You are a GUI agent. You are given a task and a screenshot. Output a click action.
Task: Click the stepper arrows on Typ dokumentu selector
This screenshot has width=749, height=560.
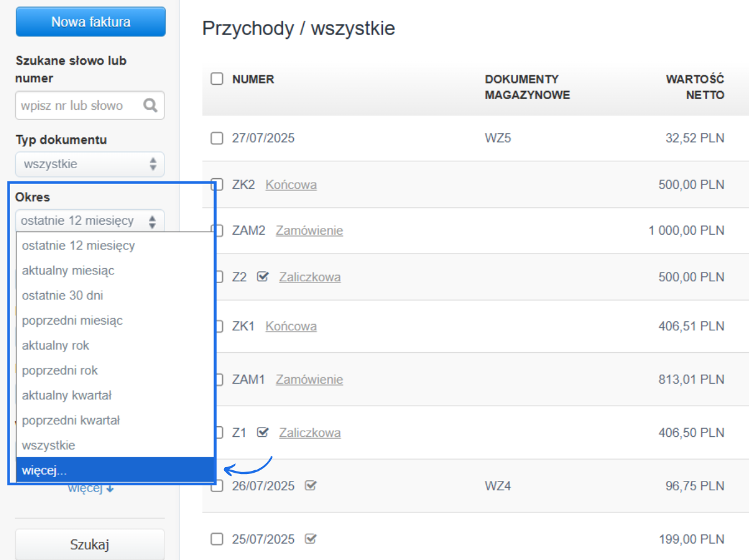[x=153, y=164]
